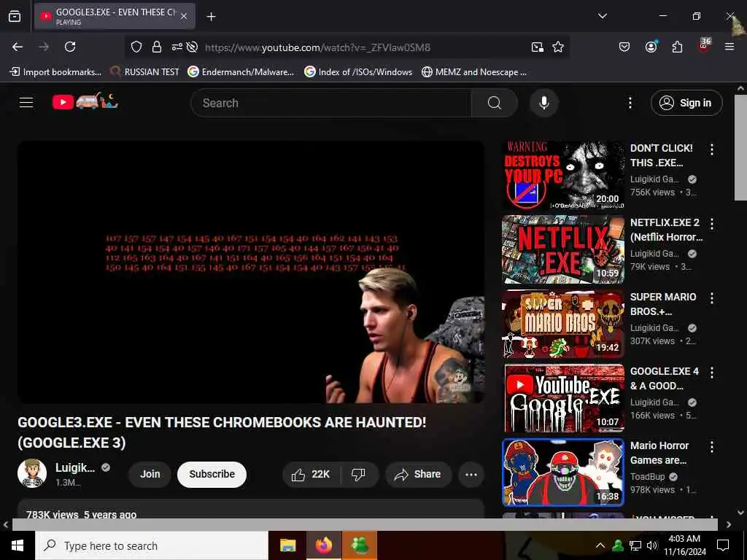Open tracking protection shield icon

[136, 47]
